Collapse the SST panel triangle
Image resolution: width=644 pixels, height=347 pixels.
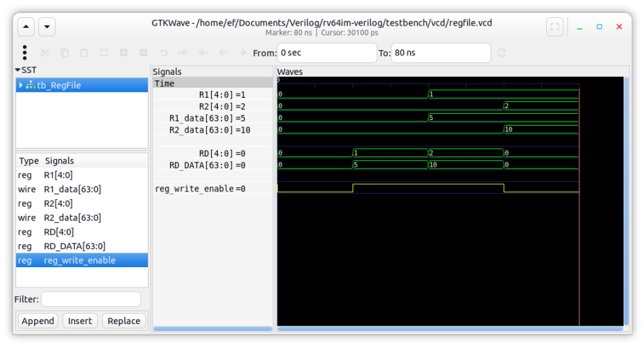[18, 70]
